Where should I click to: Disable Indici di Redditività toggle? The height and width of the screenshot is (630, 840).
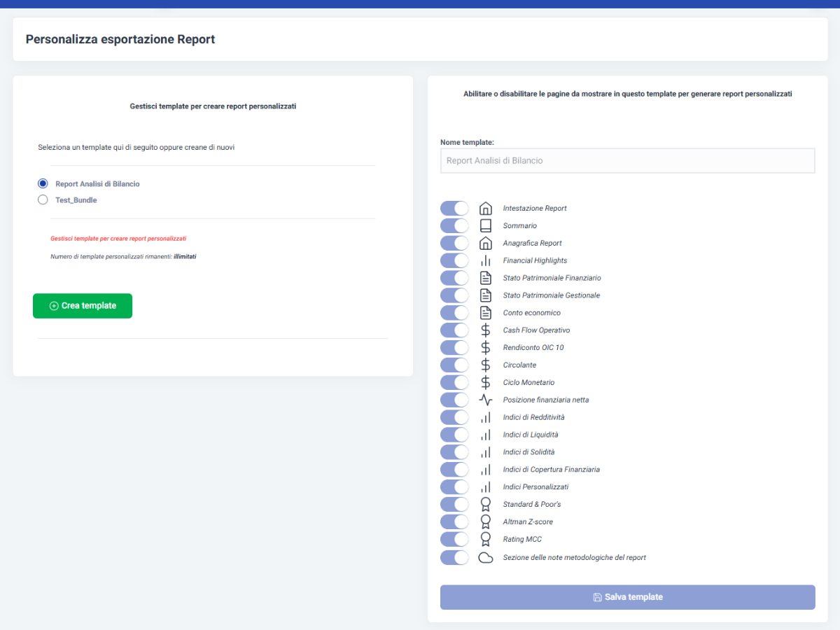point(454,417)
